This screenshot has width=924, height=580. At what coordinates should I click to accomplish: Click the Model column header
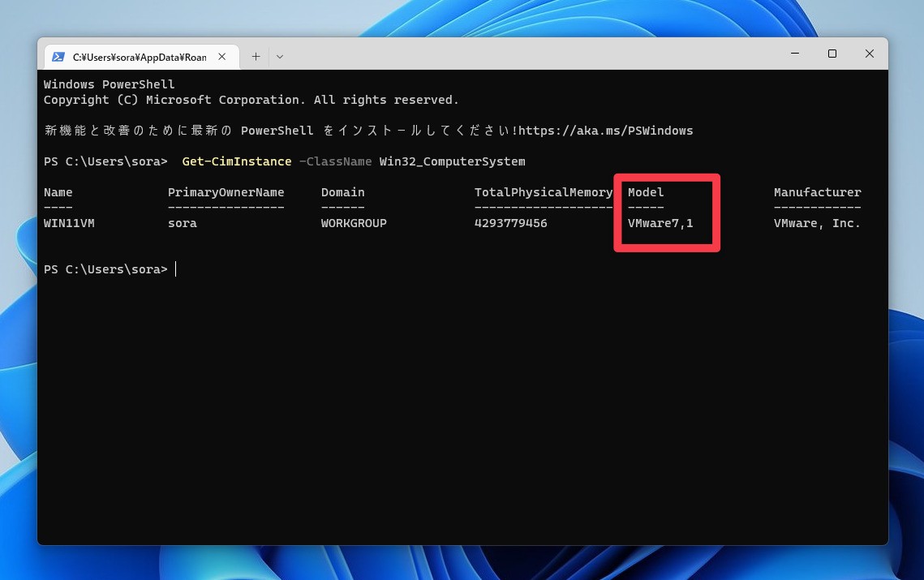646,192
